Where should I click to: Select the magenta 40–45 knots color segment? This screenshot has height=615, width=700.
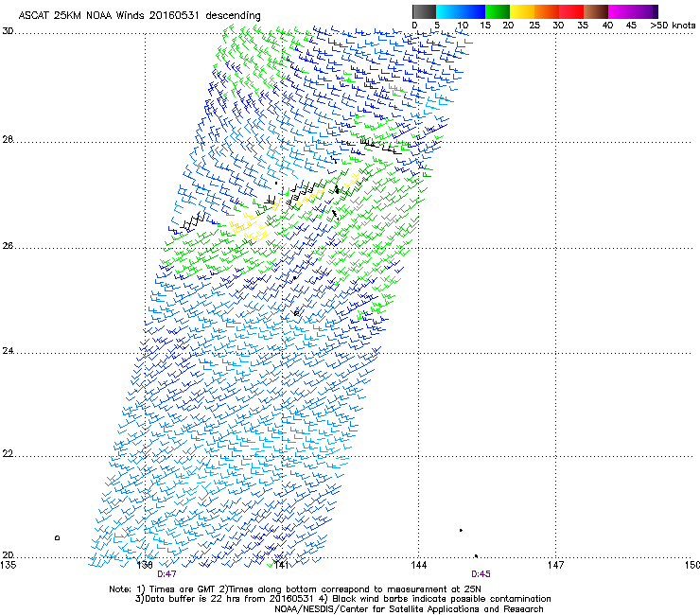[621, 11]
